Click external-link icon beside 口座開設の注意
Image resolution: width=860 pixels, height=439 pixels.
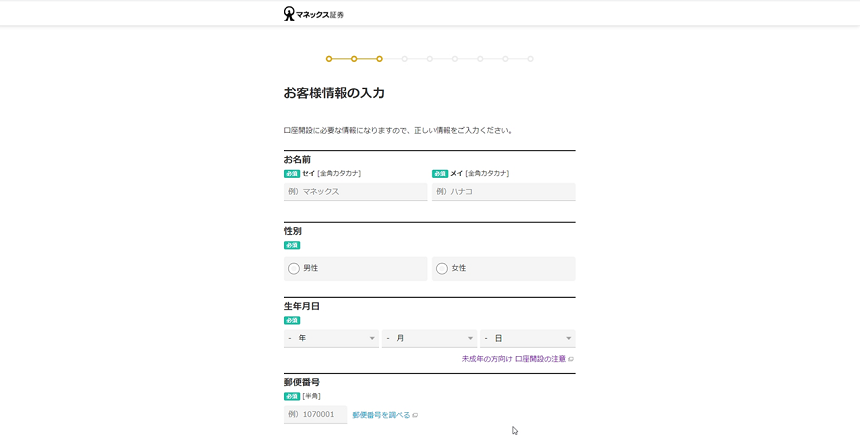click(x=571, y=359)
